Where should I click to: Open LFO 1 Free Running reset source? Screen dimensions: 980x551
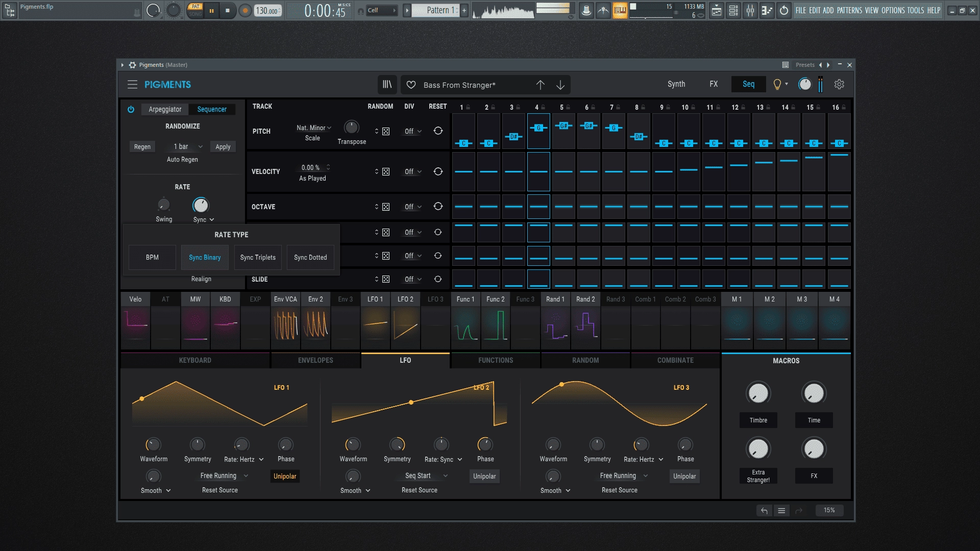(x=224, y=475)
